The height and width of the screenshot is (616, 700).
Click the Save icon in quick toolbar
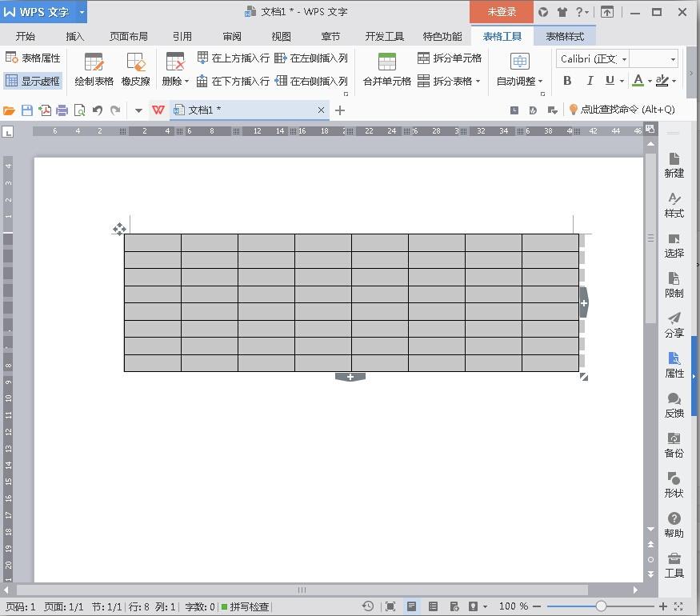point(27,110)
